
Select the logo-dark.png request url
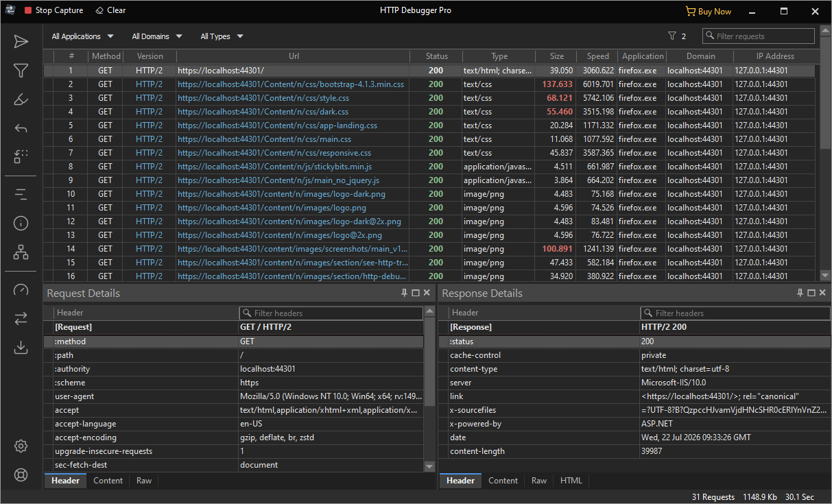click(281, 194)
